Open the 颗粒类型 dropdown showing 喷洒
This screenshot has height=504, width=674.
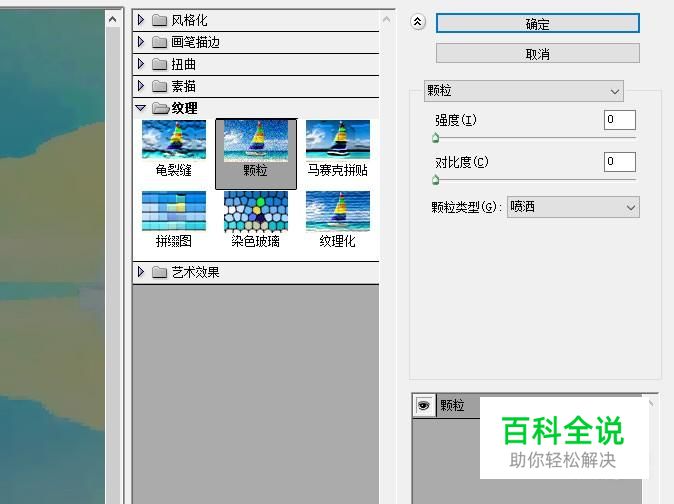(573, 207)
